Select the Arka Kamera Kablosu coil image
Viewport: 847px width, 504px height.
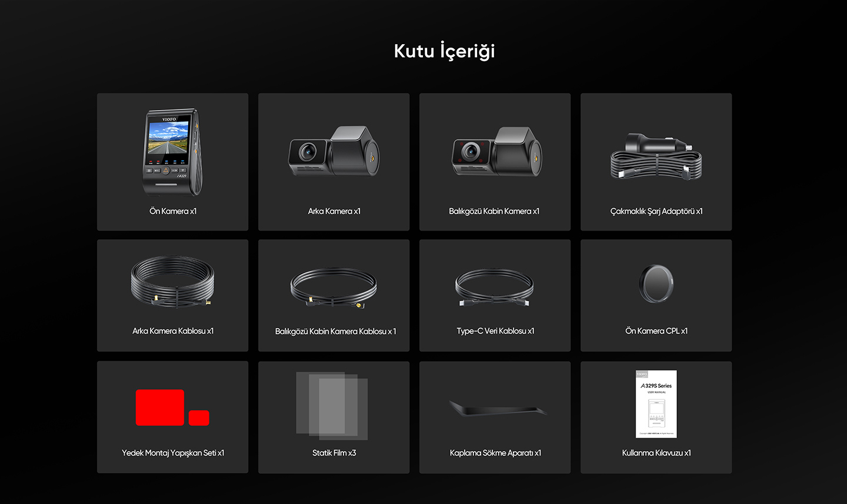172,281
